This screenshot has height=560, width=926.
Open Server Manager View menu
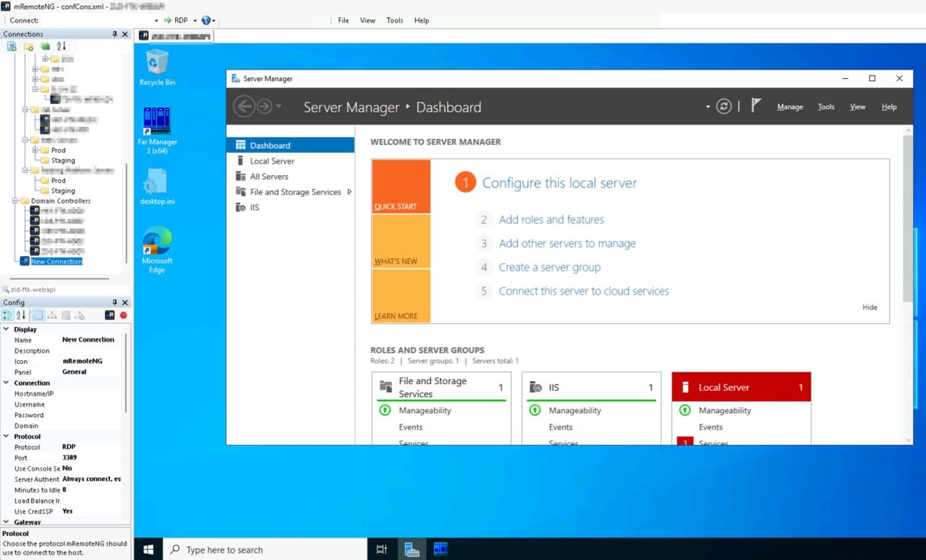tap(858, 107)
